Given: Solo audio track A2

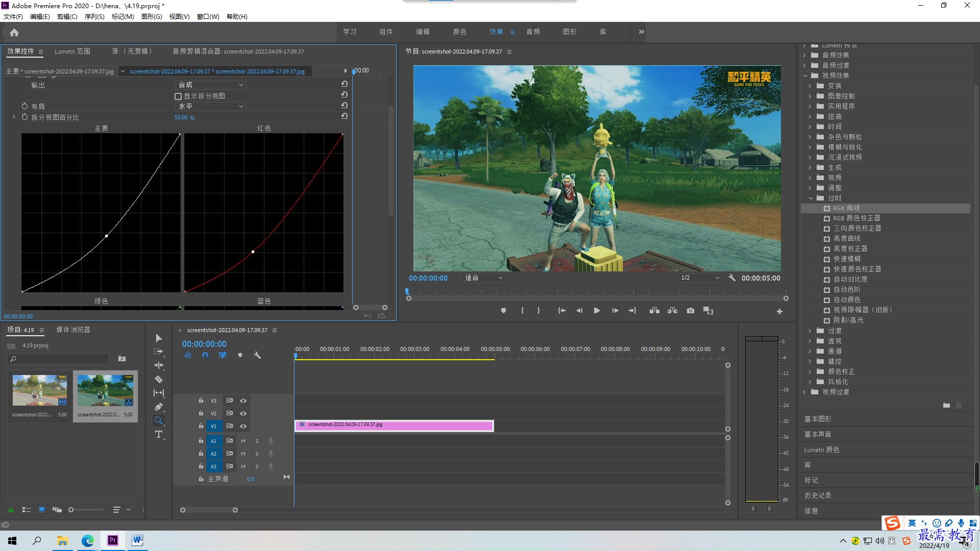Looking at the screenshot, I should [x=257, y=454].
